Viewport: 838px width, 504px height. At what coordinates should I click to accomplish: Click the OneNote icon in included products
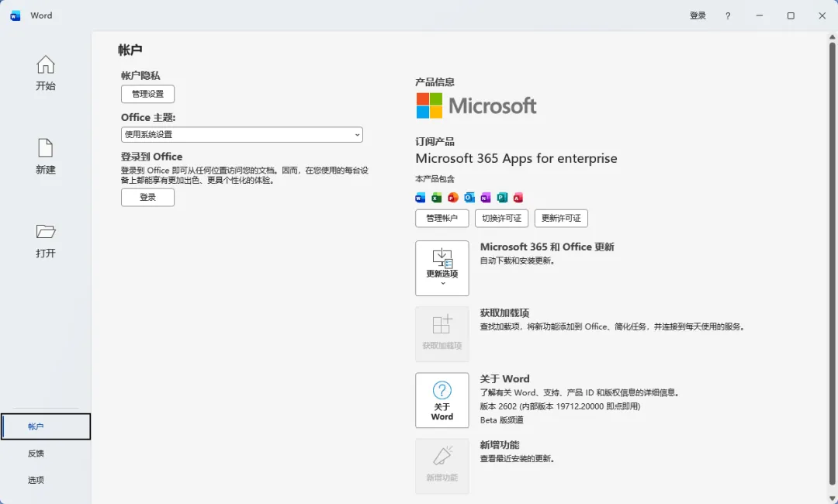click(485, 198)
